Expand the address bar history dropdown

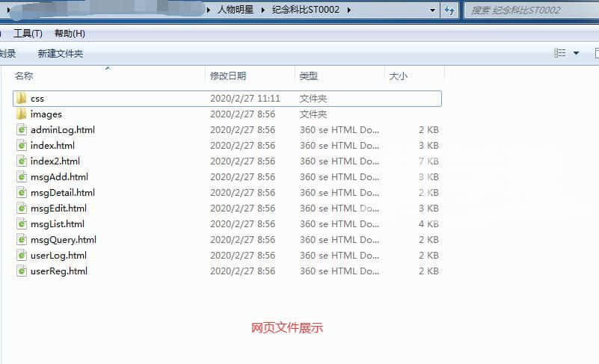coord(432,10)
